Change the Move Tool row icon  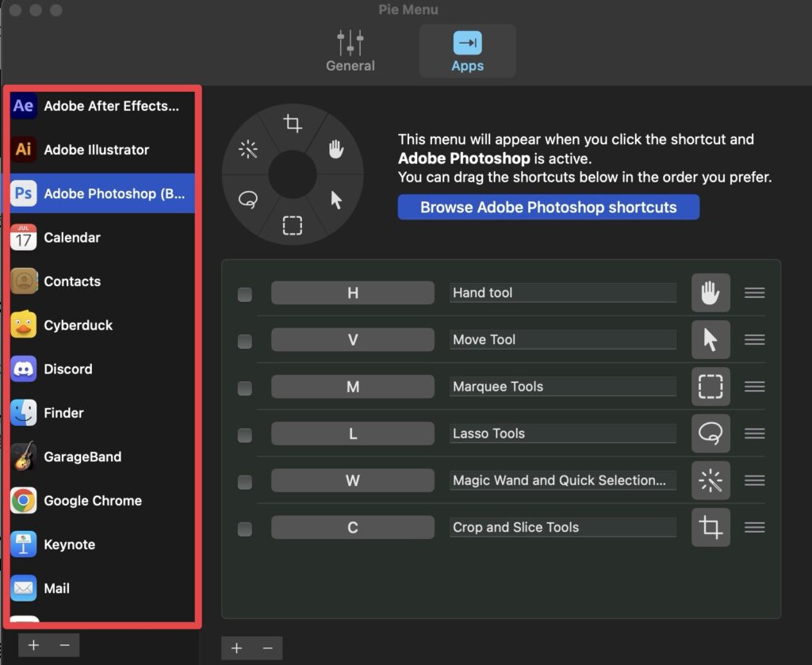[710, 339]
